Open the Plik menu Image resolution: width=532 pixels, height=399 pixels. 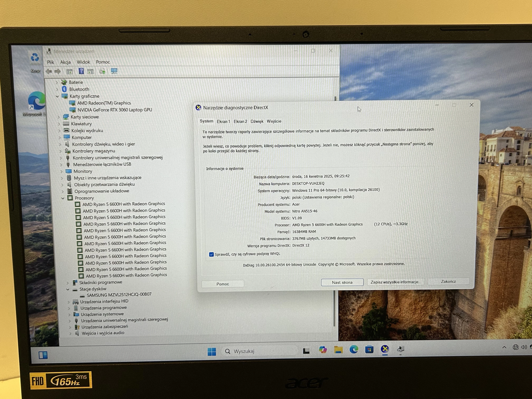point(51,62)
